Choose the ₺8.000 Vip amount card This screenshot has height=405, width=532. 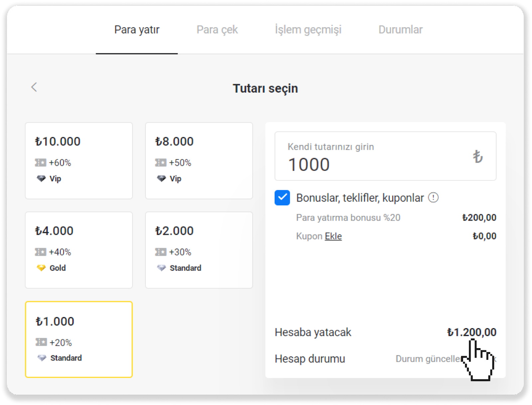tap(199, 161)
